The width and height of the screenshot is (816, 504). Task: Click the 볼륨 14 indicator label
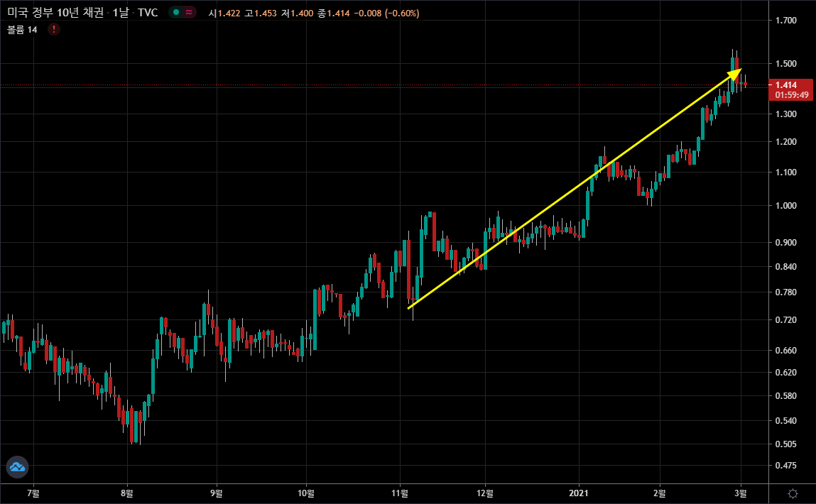tap(22, 29)
